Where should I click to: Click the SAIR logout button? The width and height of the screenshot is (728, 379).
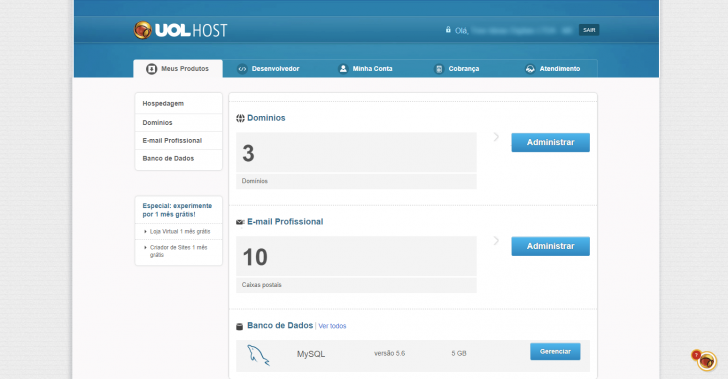(589, 30)
